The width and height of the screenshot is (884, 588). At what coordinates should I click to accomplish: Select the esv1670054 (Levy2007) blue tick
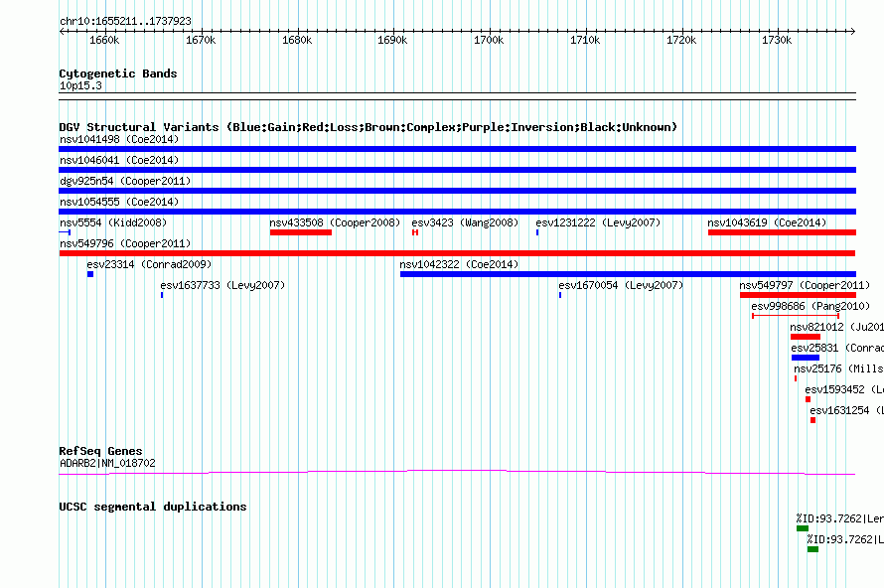click(560, 295)
